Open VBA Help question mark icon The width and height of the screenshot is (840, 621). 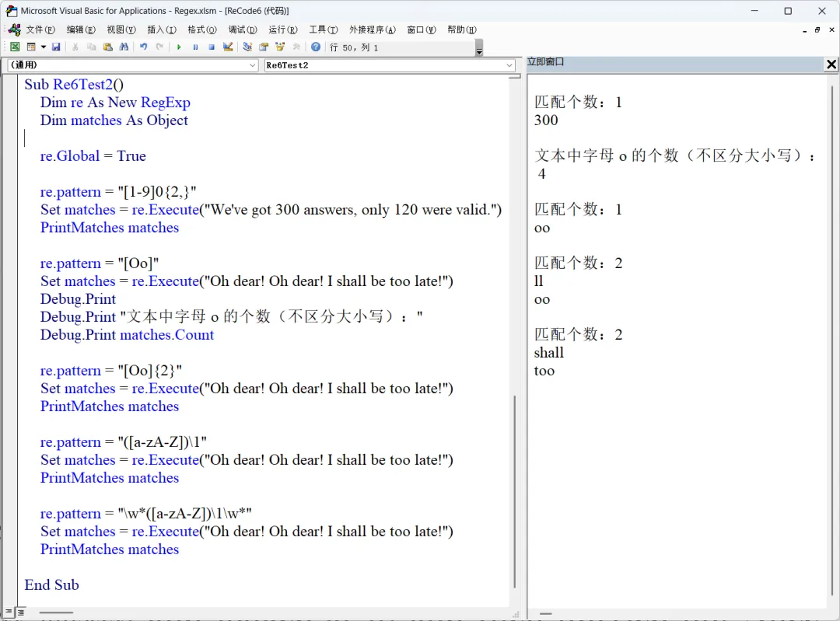pos(316,47)
